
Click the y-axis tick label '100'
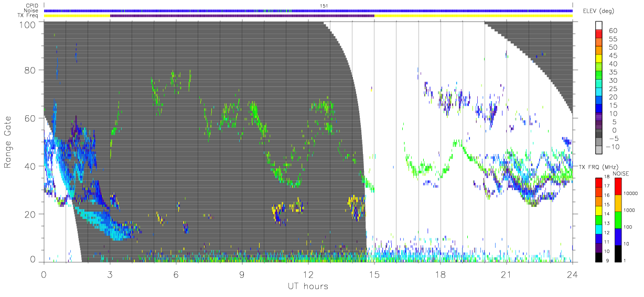28,25
